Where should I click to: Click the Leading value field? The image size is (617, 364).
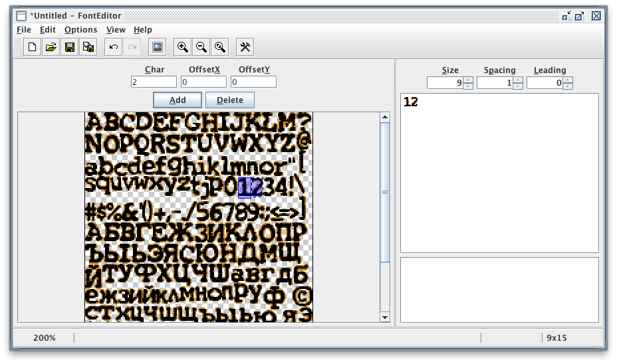pyautogui.click(x=545, y=83)
